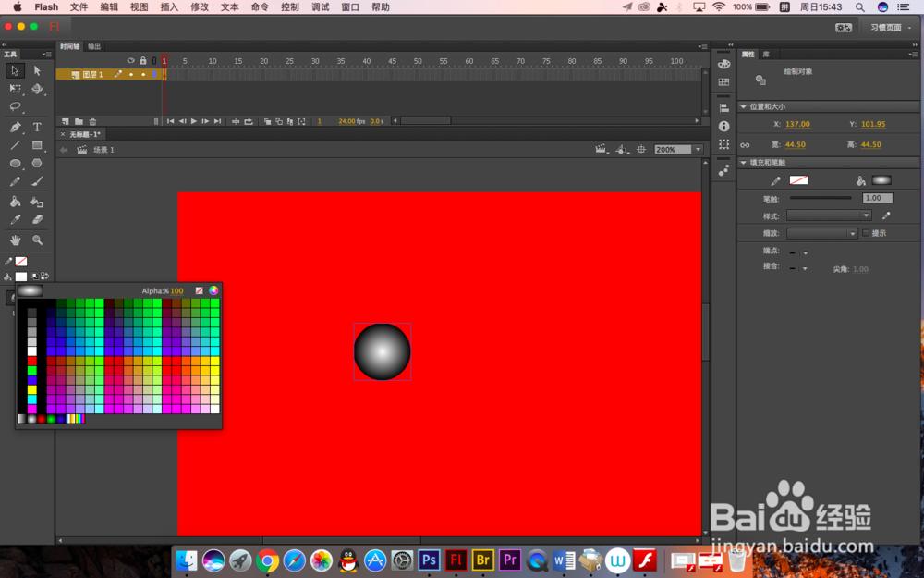
Task: Open the color wheel picker in popup
Action: pyautogui.click(x=213, y=290)
